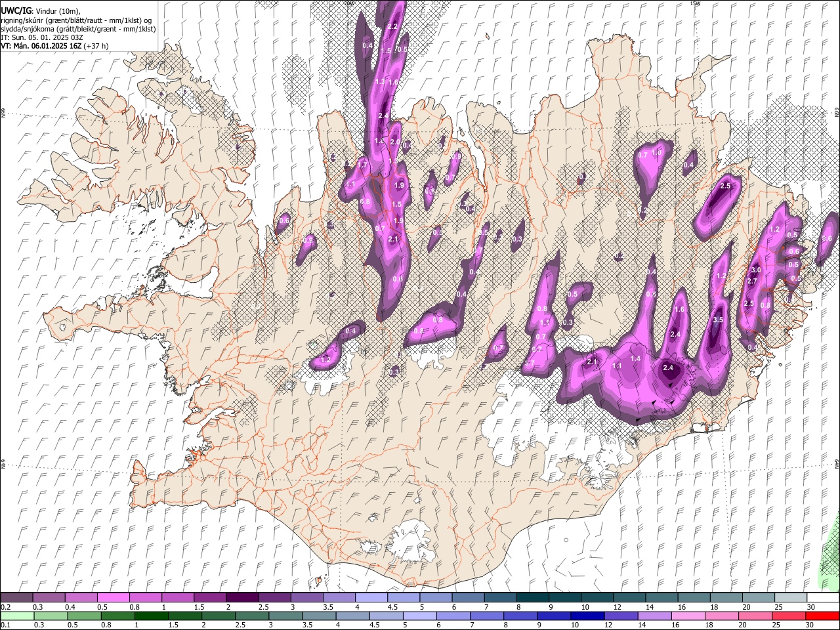Screen dimensions: 840x630
Task: Click the '2.0' snowfall value label
Action: pos(394,142)
